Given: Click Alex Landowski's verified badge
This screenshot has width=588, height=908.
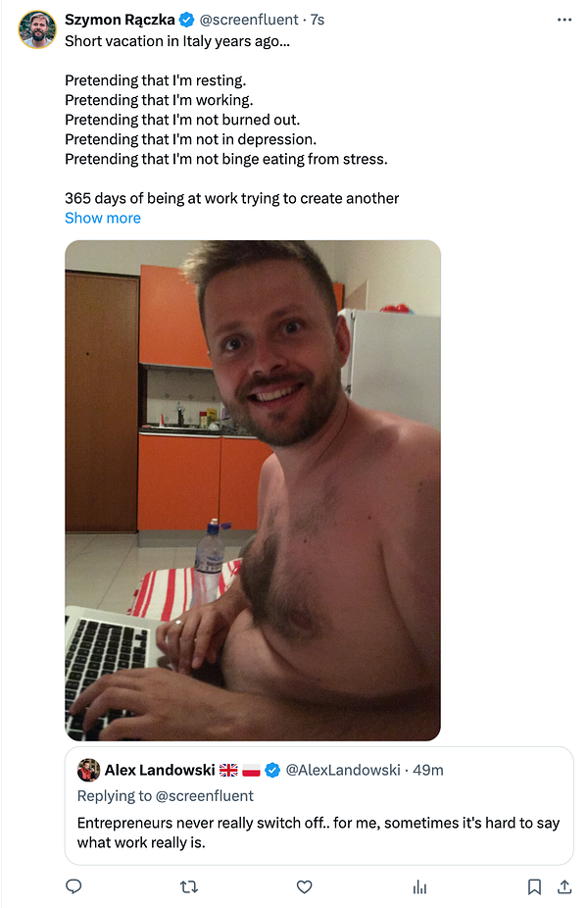Looking at the screenshot, I should (272, 770).
